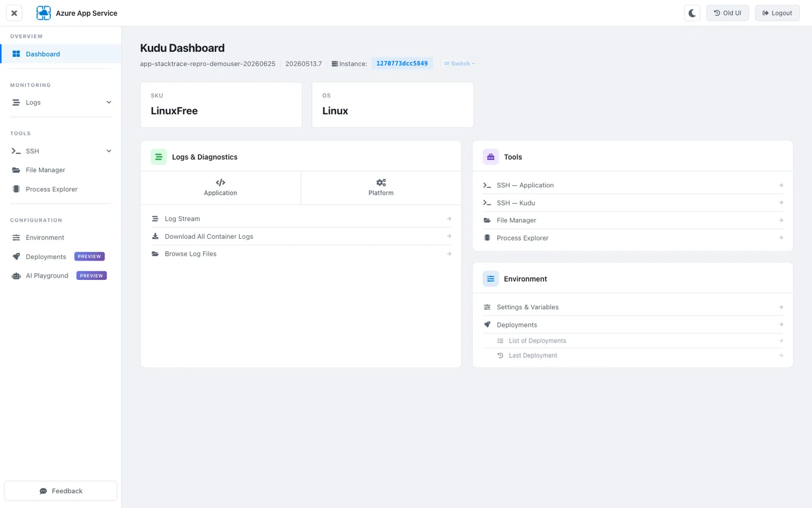Select the Platform tab with gears icon
The image size is (812, 508).
coord(381,188)
